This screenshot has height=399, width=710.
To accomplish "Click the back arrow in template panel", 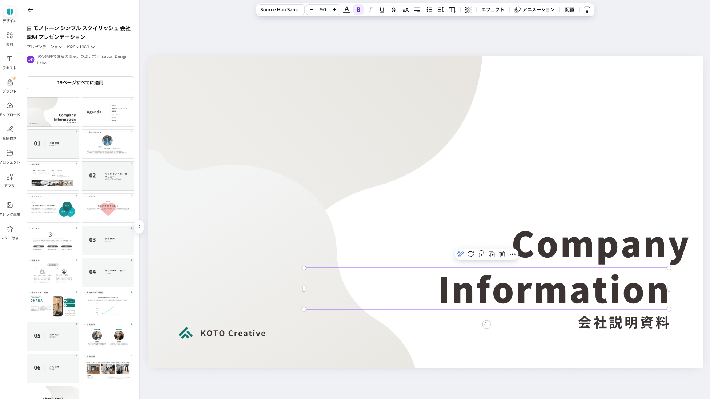I will 30,10.
